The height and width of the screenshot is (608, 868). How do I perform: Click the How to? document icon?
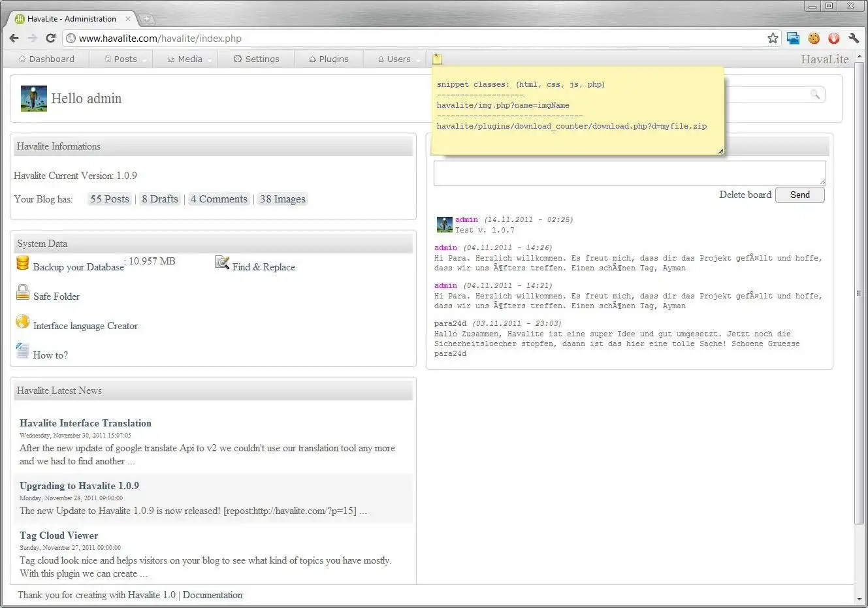coord(23,351)
